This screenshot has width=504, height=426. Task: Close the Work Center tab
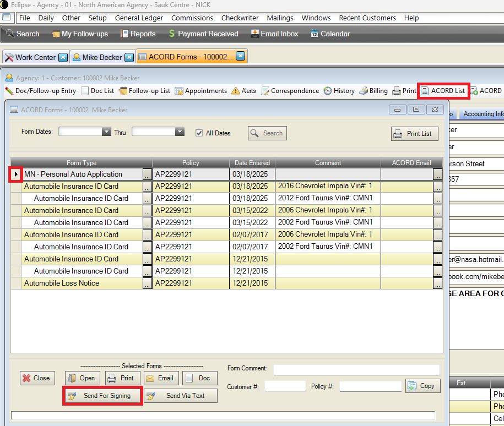tap(63, 57)
